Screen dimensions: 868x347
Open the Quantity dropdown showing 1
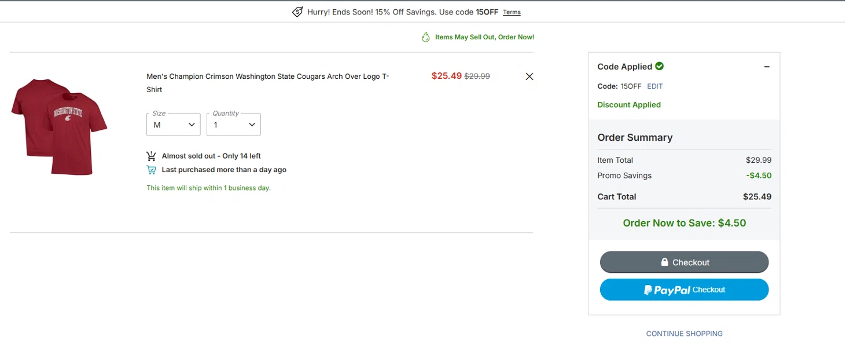234,125
